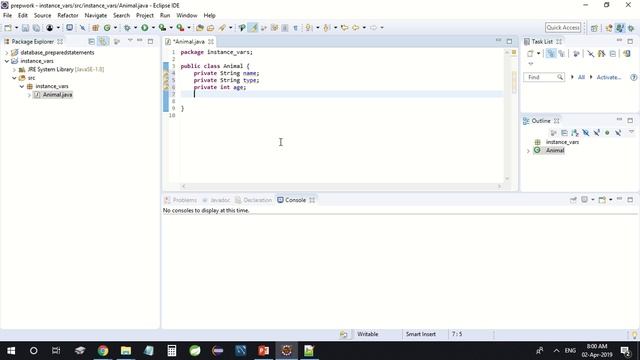Click the New Java Class icon
Viewport: 640px width, 360px height.
coord(107,28)
